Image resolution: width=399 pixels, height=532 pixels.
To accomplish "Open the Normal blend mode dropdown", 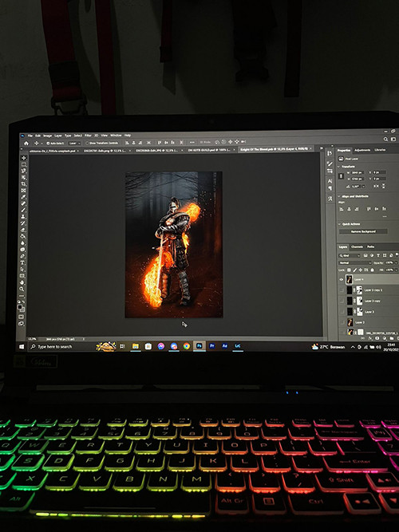I will (x=355, y=262).
